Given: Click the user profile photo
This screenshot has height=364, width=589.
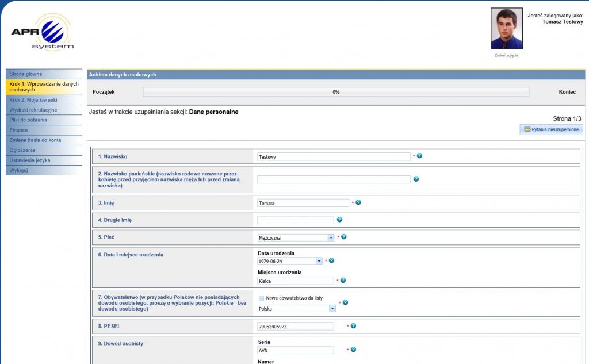Looking at the screenshot, I should [506, 29].
